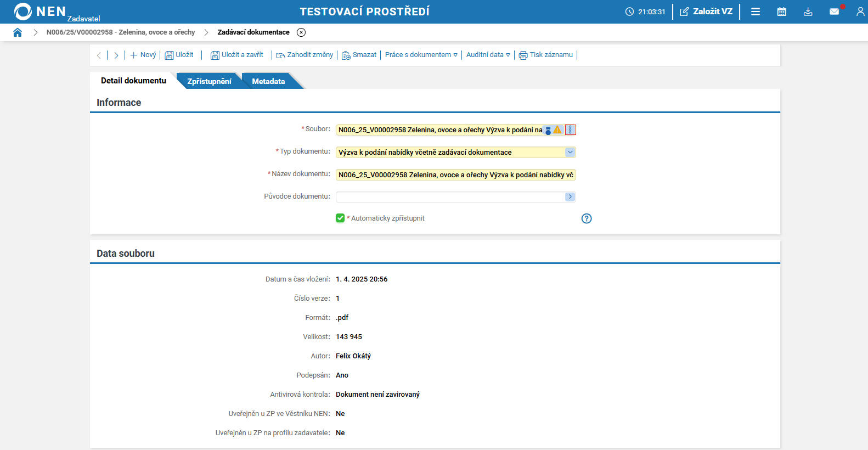The height and width of the screenshot is (450, 868).
Task: Open the three-dot menu of Soubor field
Action: (571, 130)
